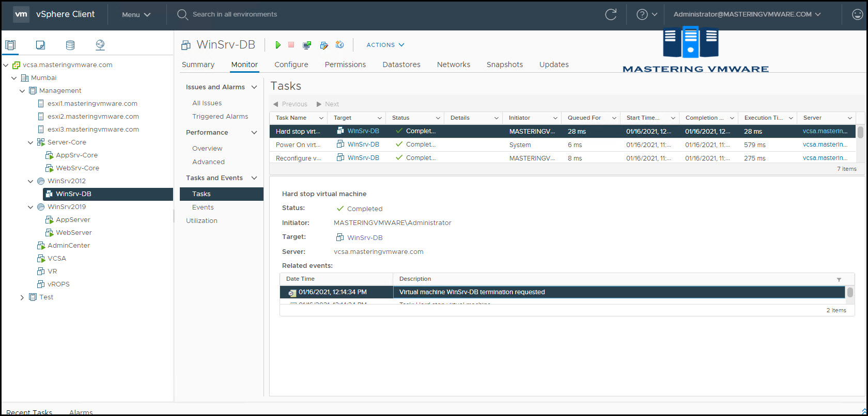Image resolution: width=868 pixels, height=416 pixels.
Task: Click the red power off icon
Action: point(291,45)
